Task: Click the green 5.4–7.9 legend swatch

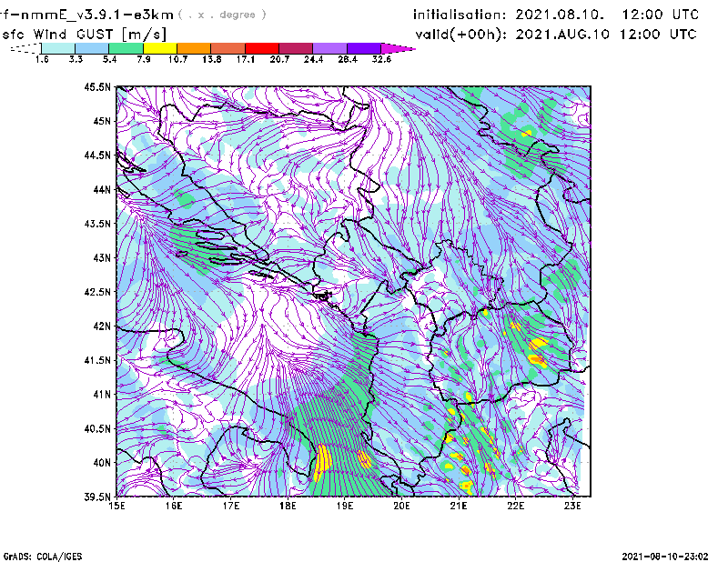Action: pos(126,48)
